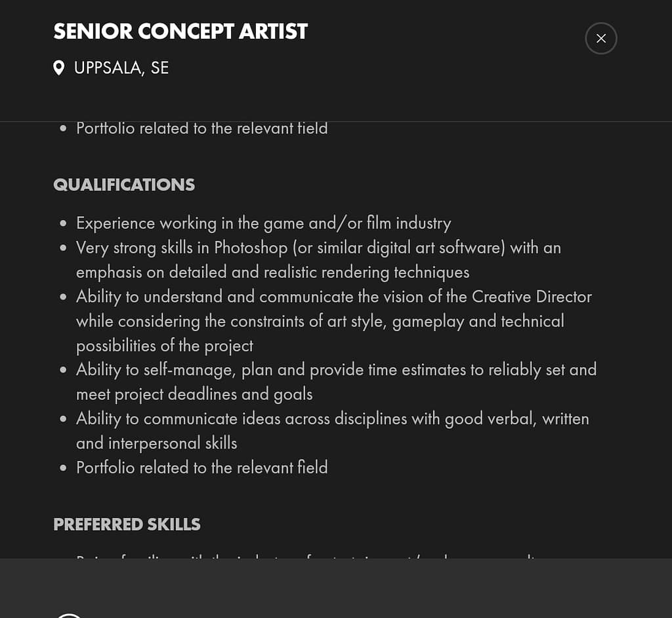Image resolution: width=672 pixels, height=618 pixels.
Task: Click the location pin icon beside Uppsala
Action: tap(59, 68)
